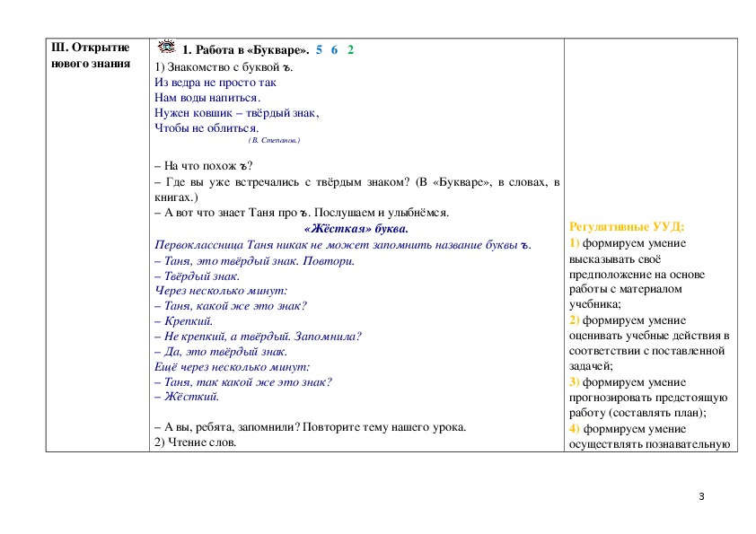This screenshot has width=756, height=534.
Task: Click the line starting '– Где вы уже встречались'
Action: [356, 182]
